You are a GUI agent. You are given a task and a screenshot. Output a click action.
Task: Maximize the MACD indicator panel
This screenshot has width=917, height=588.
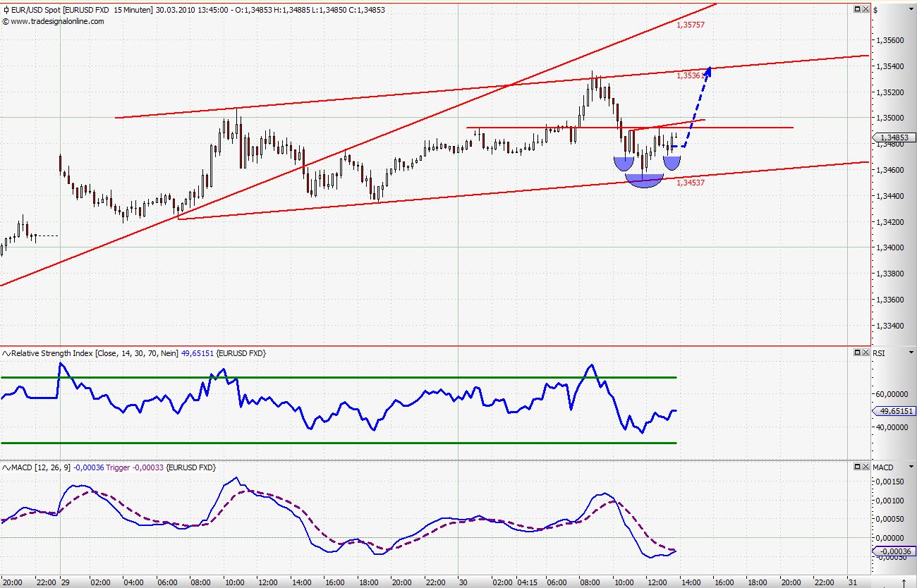pos(858,467)
